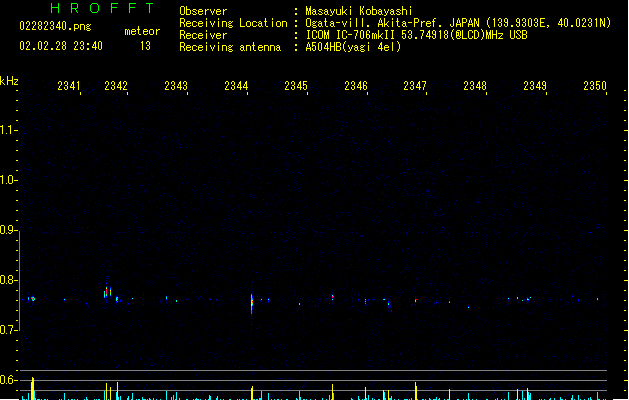Click time marker 2348

pos(475,86)
